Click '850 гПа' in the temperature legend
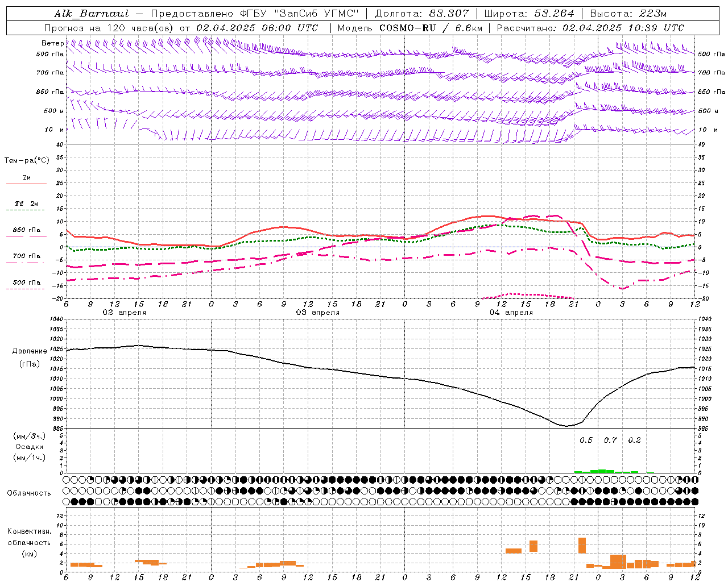The image size is (728, 582). [26, 230]
